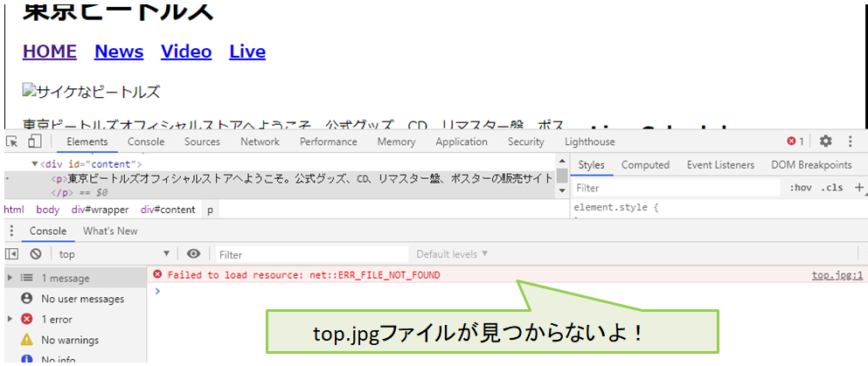
Task: Switch to the Console tab in main toolbar
Action: (146, 142)
